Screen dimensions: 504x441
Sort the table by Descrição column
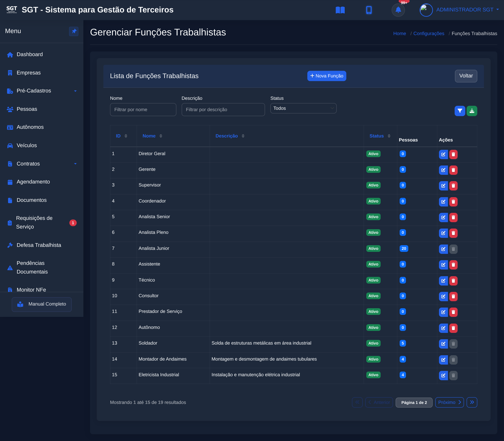click(x=230, y=136)
